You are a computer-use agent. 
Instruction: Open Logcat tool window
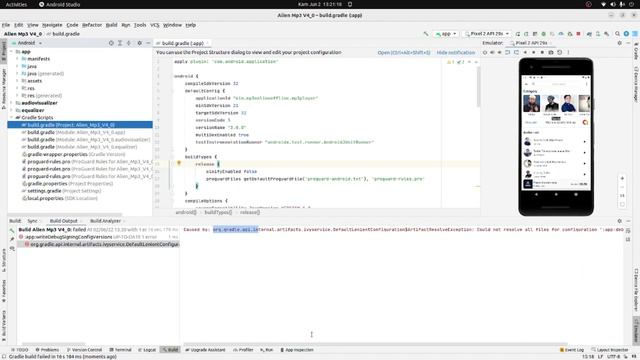pos(147,350)
